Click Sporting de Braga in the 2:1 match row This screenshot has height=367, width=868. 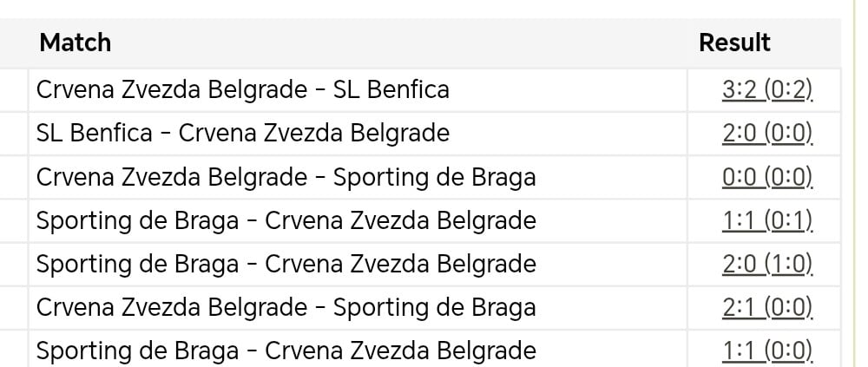pos(434,307)
